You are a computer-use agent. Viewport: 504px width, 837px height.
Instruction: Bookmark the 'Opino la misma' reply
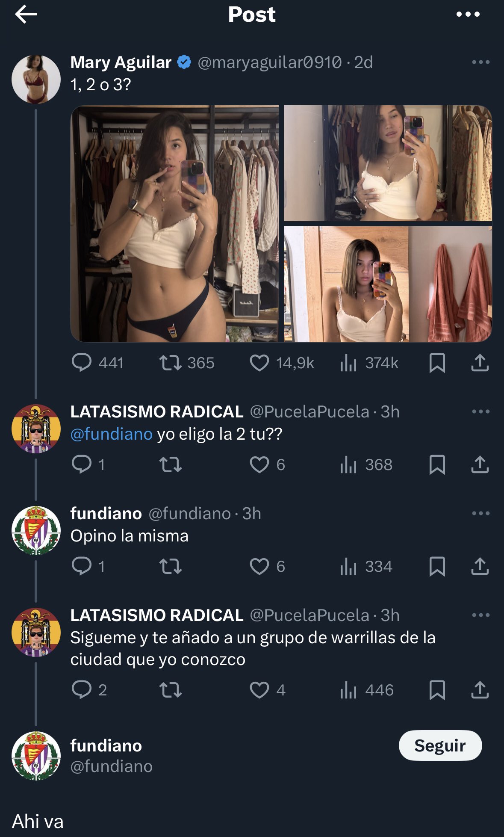[x=437, y=567]
